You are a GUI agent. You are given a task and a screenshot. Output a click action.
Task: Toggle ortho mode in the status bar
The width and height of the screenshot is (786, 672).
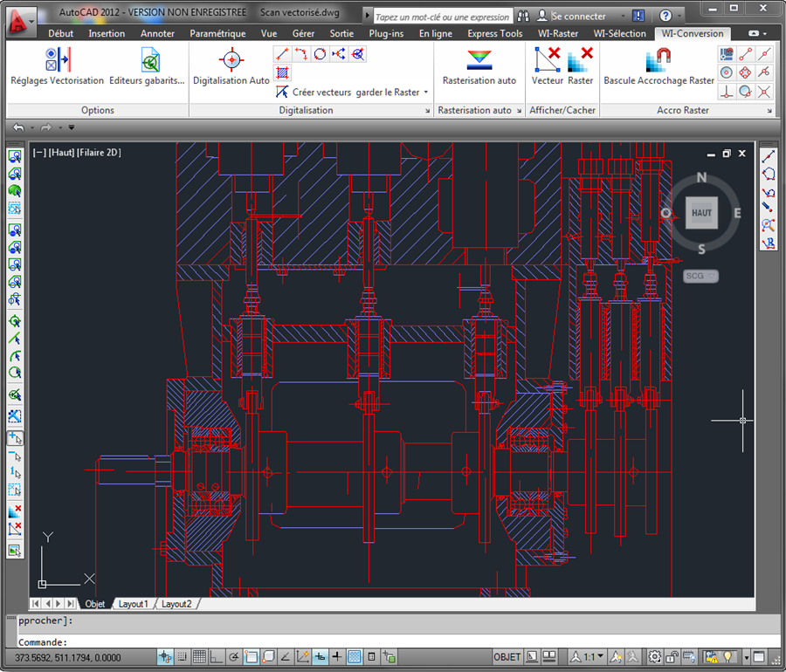pyautogui.click(x=216, y=656)
